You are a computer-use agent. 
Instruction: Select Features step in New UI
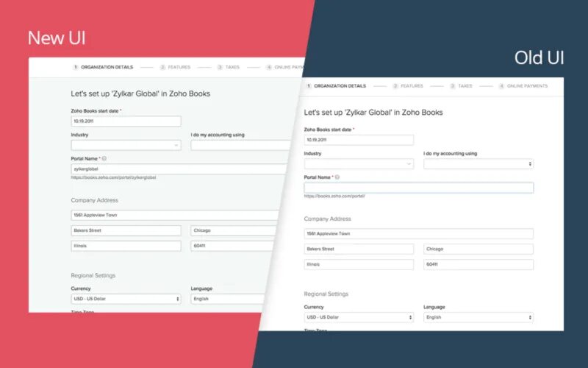point(175,67)
